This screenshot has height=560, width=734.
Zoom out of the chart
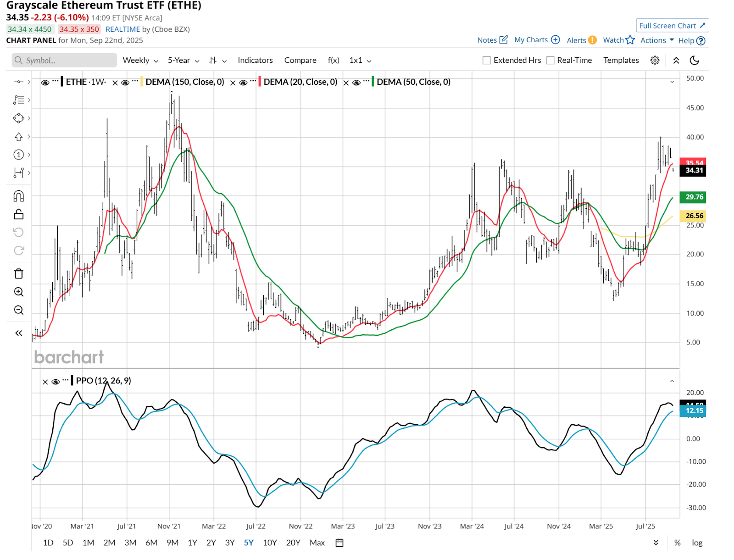tap(18, 310)
